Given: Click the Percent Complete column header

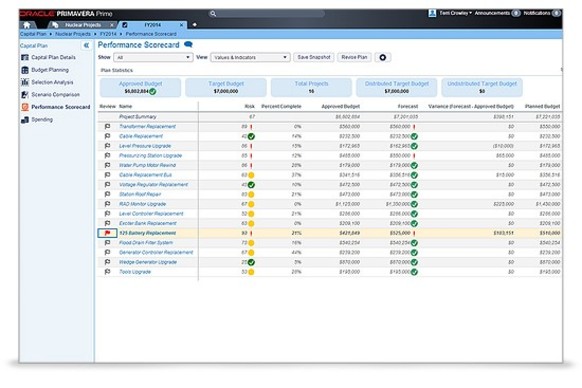Looking at the screenshot, I should coord(281,107).
